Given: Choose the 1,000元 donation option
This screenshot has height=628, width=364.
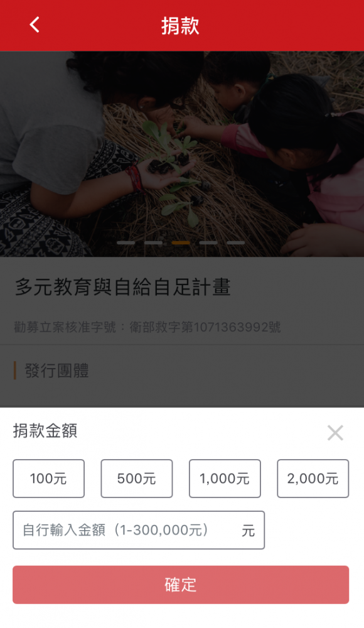Looking at the screenshot, I should pos(225,478).
